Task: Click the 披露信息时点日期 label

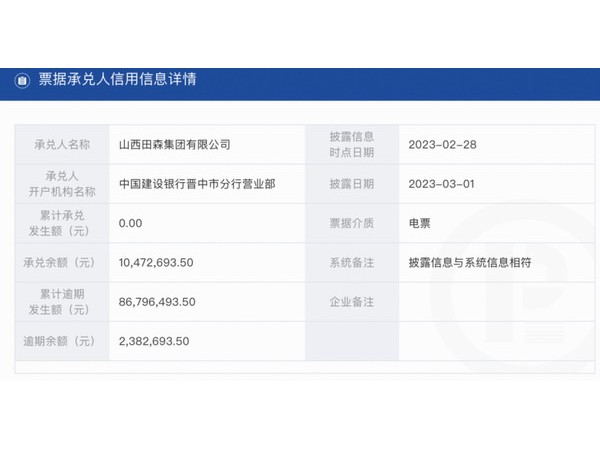Action: tap(351, 144)
